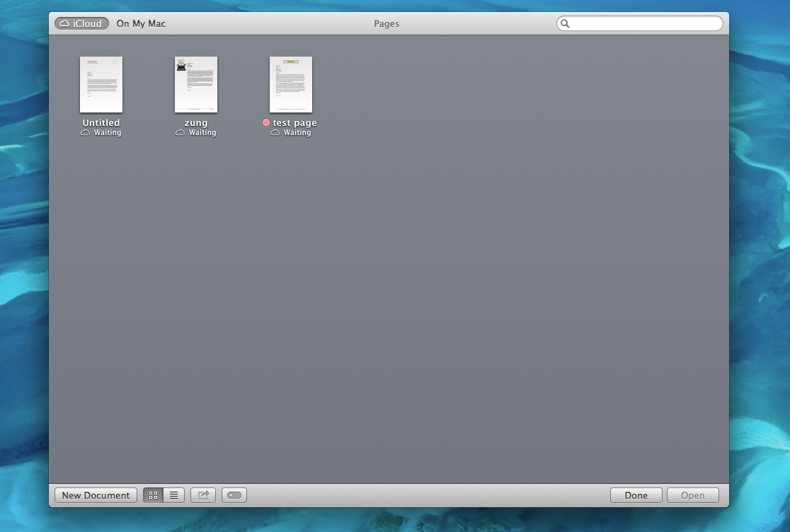Select the zung document thumbnail

coord(196,85)
